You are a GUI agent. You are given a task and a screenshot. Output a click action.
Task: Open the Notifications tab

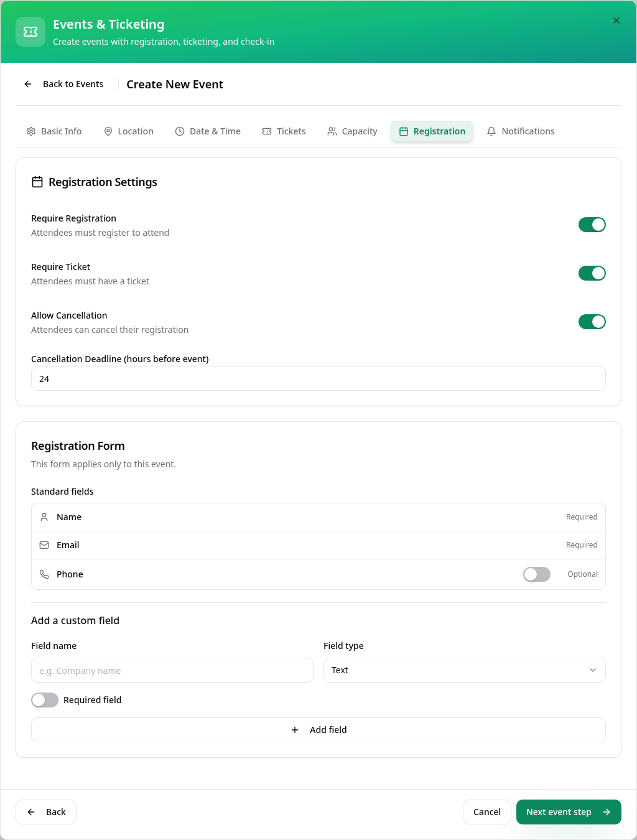click(521, 131)
